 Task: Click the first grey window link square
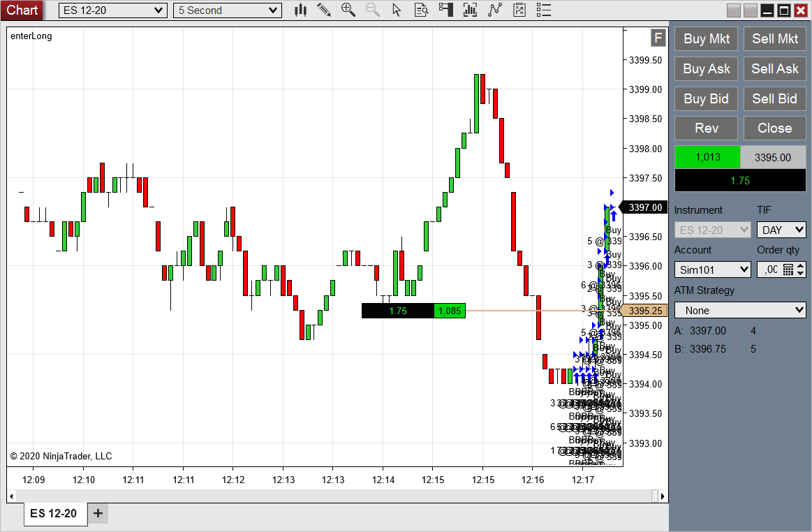click(734, 10)
